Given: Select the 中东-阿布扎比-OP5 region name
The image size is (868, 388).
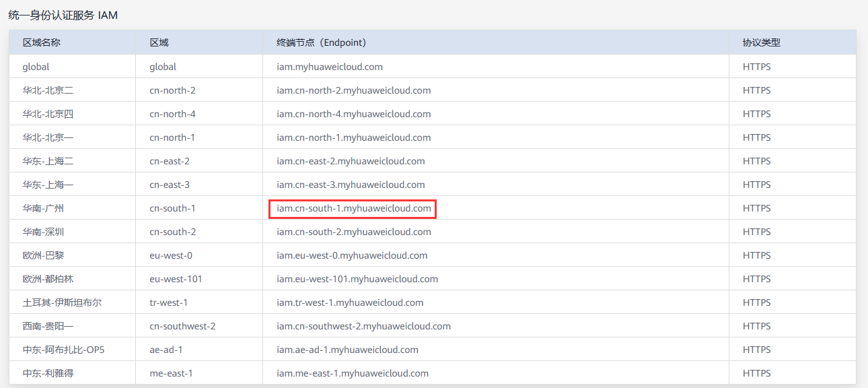Looking at the screenshot, I should pyautogui.click(x=64, y=350).
